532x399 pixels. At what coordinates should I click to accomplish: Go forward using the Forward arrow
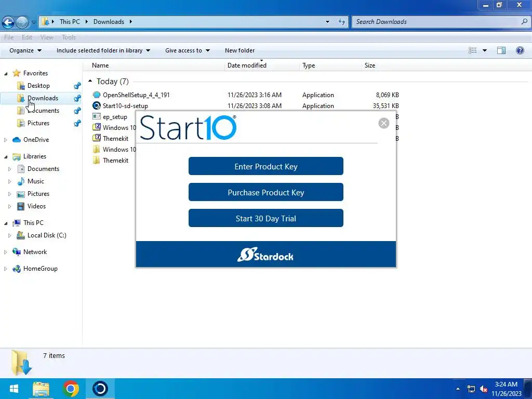22,22
